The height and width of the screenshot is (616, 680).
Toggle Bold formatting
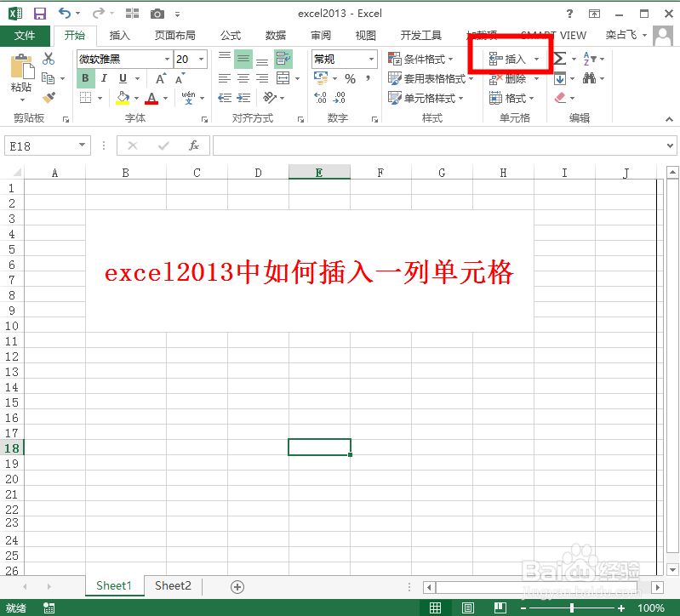(85, 78)
